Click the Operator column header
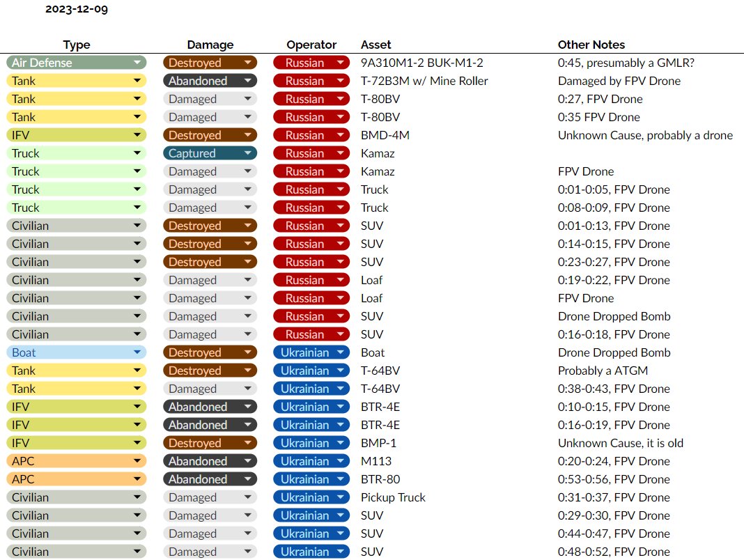Image resolution: width=744 pixels, height=560 pixels. 311,45
